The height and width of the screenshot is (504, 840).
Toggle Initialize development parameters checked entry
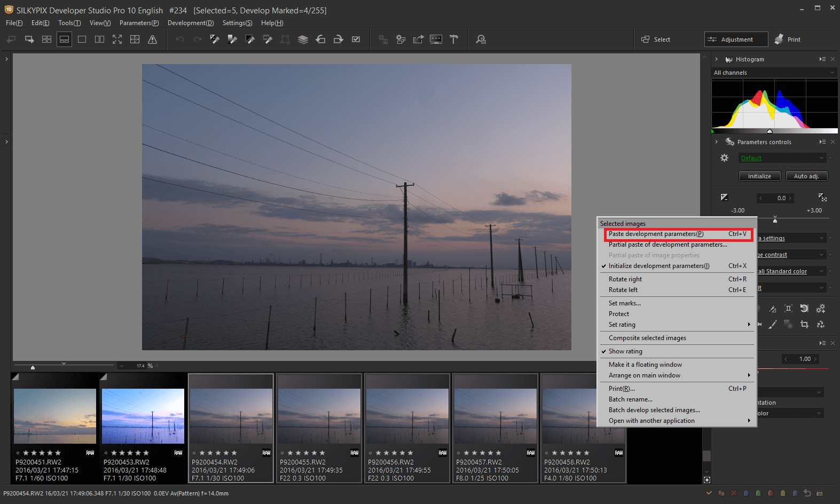coord(677,266)
